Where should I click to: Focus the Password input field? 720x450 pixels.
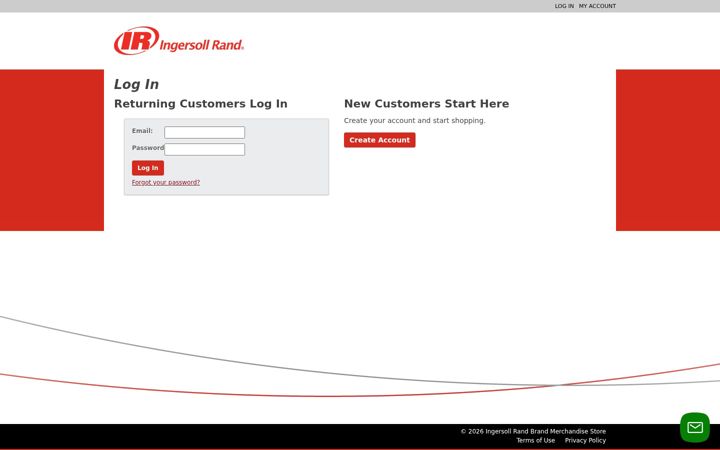click(x=204, y=149)
